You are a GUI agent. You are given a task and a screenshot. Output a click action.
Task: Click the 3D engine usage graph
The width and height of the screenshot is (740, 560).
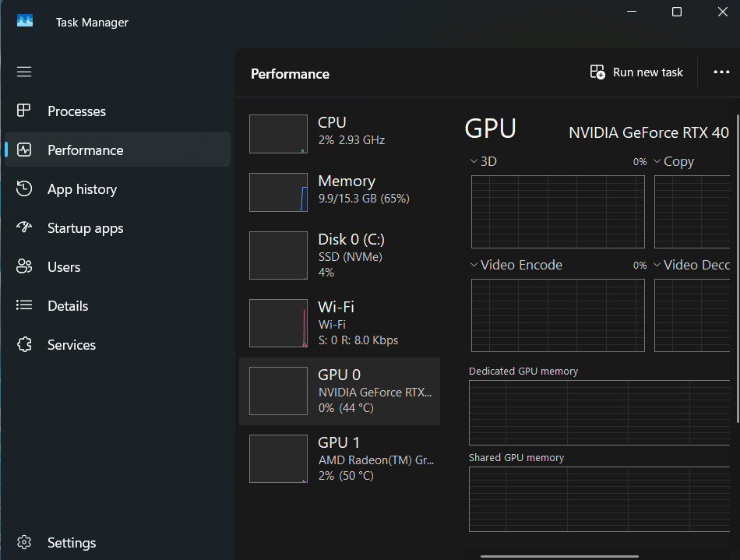click(x=558, y=212)
